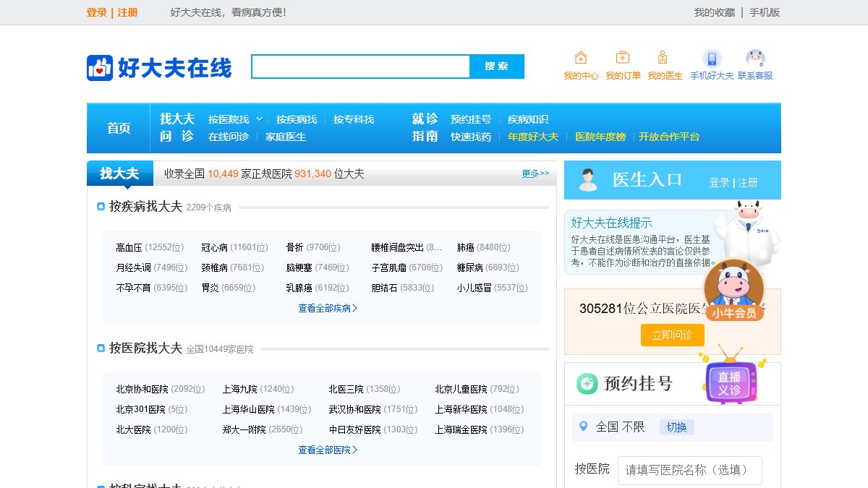
Task: Open 上海瑞金医院 hospital link
Action: tap(461, 429)
